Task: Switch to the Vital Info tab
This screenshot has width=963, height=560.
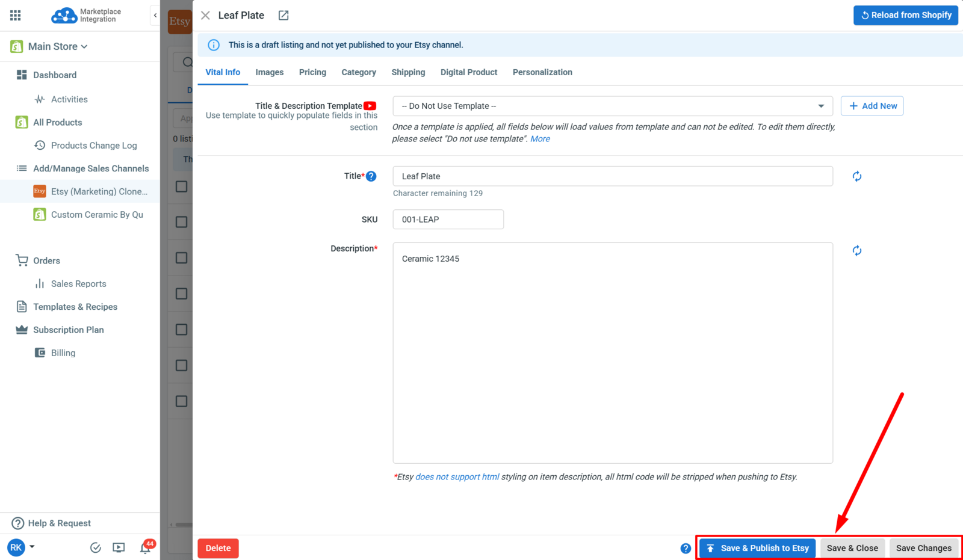Action: [x=223, y=72]
